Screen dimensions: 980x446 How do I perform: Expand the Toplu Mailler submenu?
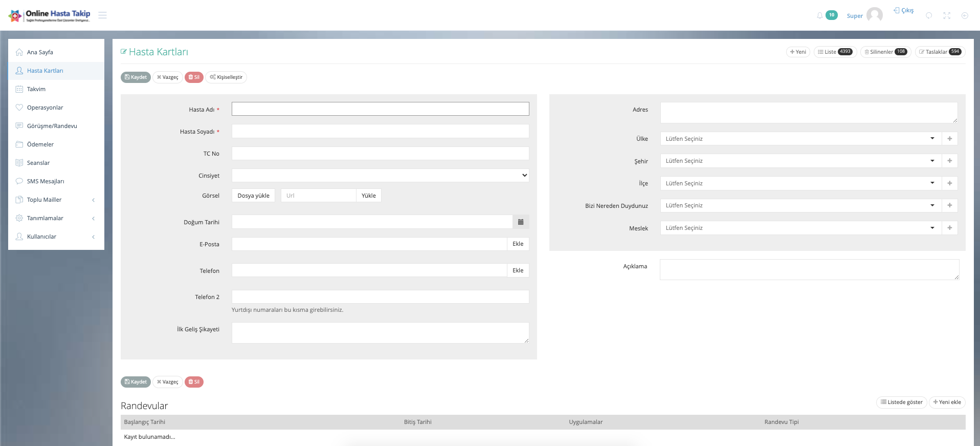tap(56, 200)
